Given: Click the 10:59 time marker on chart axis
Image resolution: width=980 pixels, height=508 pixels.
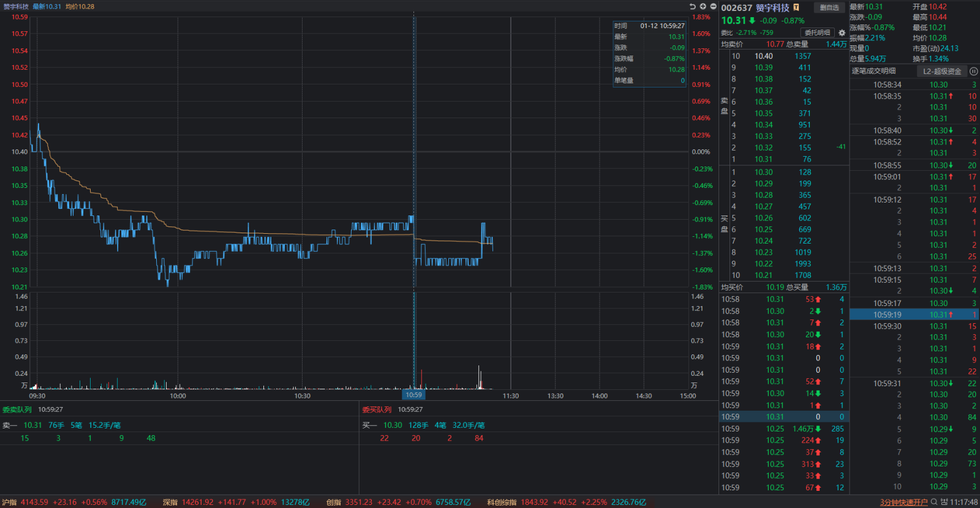Looking at the screenshot, I should [x=413, y=395].
